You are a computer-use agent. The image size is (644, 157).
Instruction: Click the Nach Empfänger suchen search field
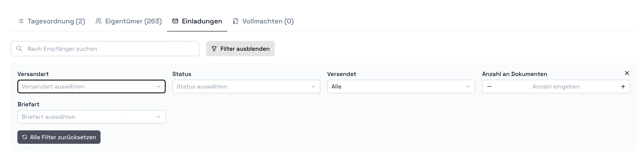(105, 48)
